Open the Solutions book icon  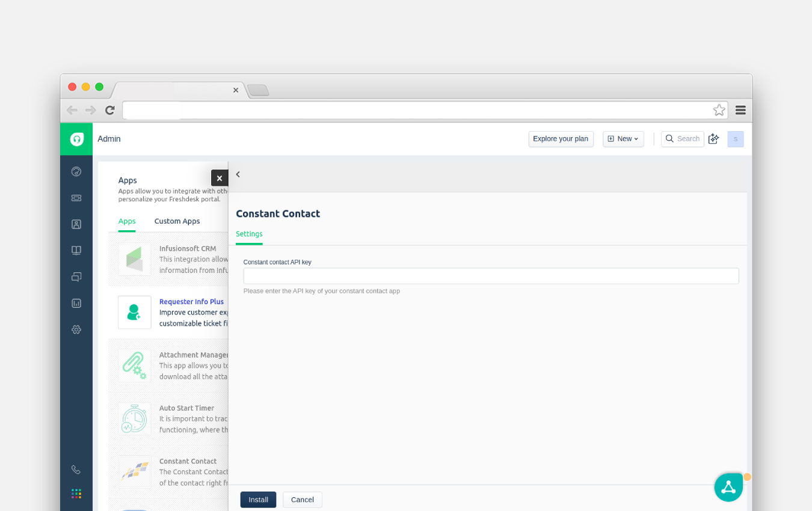coord(76,251)
